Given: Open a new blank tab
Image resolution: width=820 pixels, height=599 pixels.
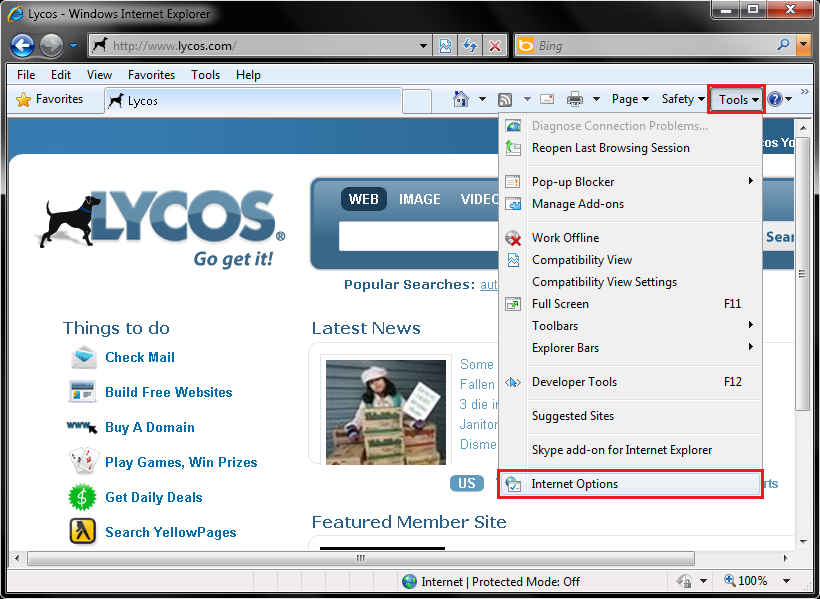Looking at the screenshot, I should [x=417, y=101].
